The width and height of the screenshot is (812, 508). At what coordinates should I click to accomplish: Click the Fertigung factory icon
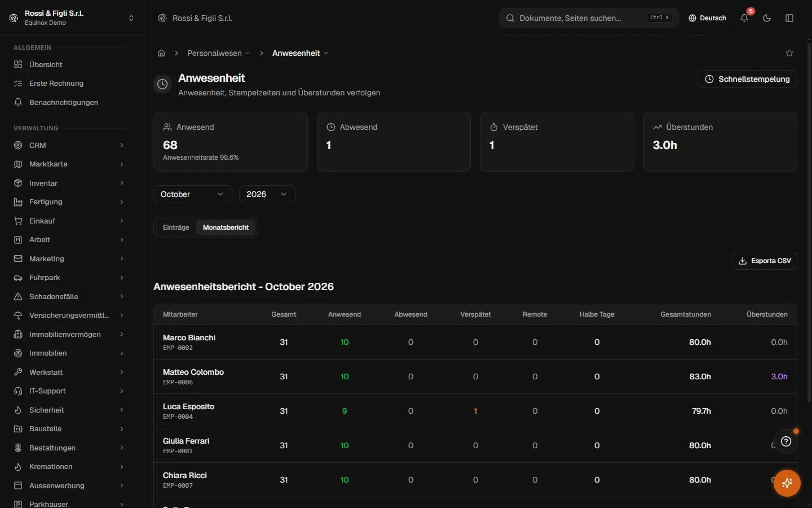pyautogui.click(x=18, y=202)
